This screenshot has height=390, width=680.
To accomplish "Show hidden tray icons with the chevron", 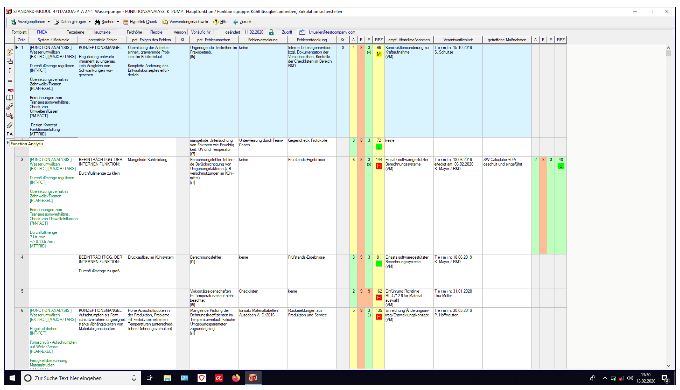I will coord(605,378).
